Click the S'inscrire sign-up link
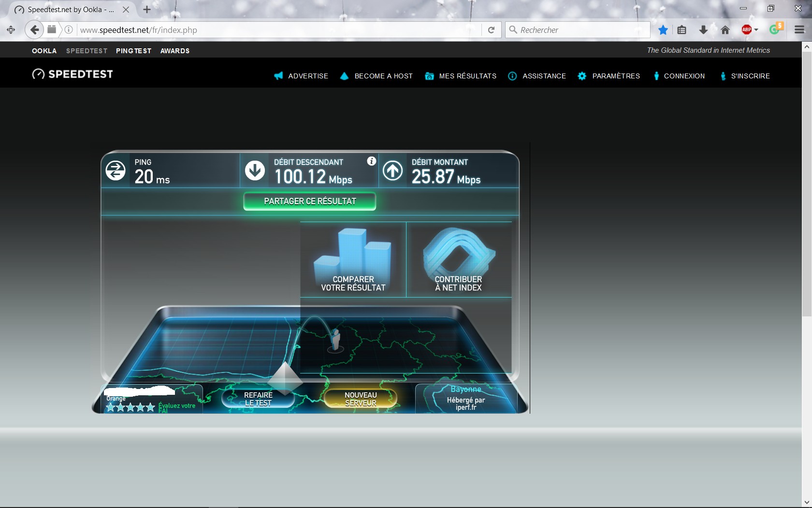This screenshot has height=508, width=812. tap(745, 76)
